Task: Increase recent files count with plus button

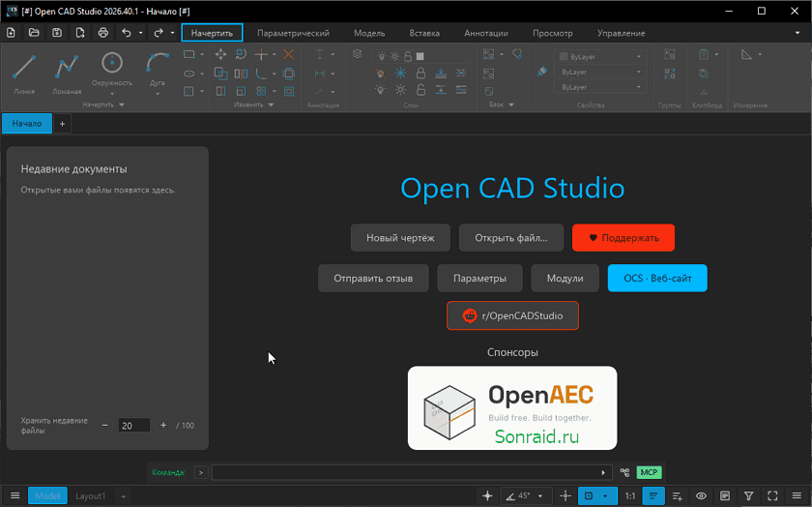Action: (163, 425)
